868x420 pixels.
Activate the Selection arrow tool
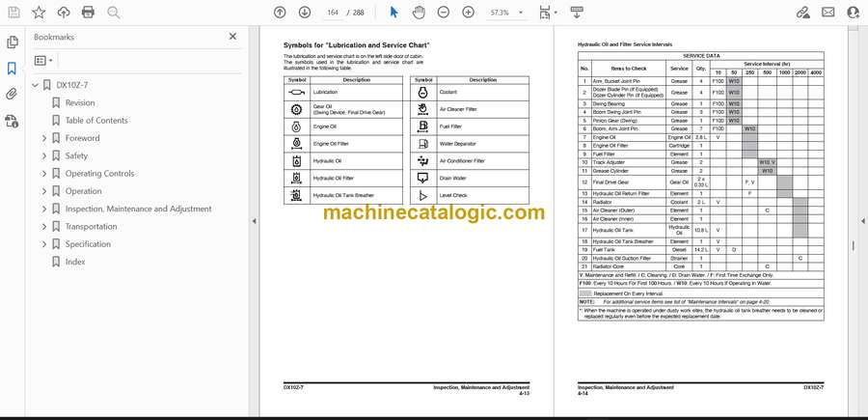click(393, 13)
